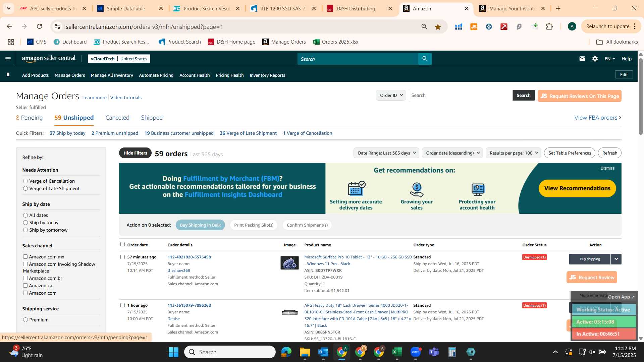Switch to the Shipped orders tab

pyautogui.click(x=152, y=118)
